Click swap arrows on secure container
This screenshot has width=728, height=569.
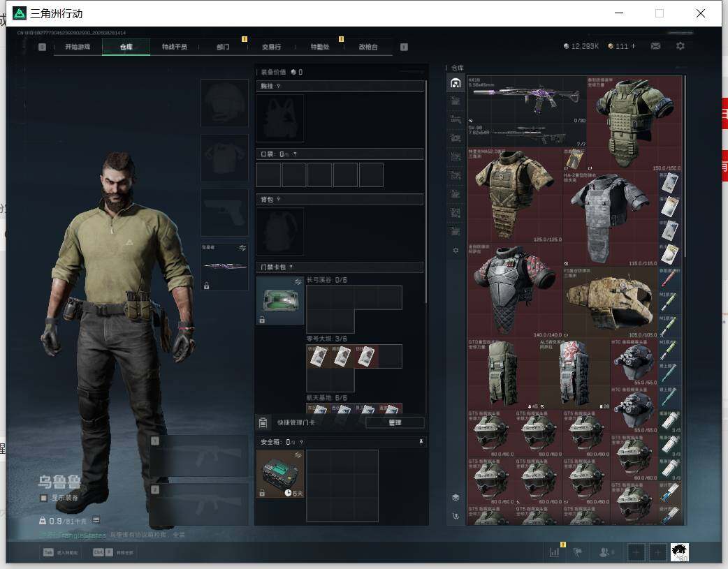click(x=298, y=455)
